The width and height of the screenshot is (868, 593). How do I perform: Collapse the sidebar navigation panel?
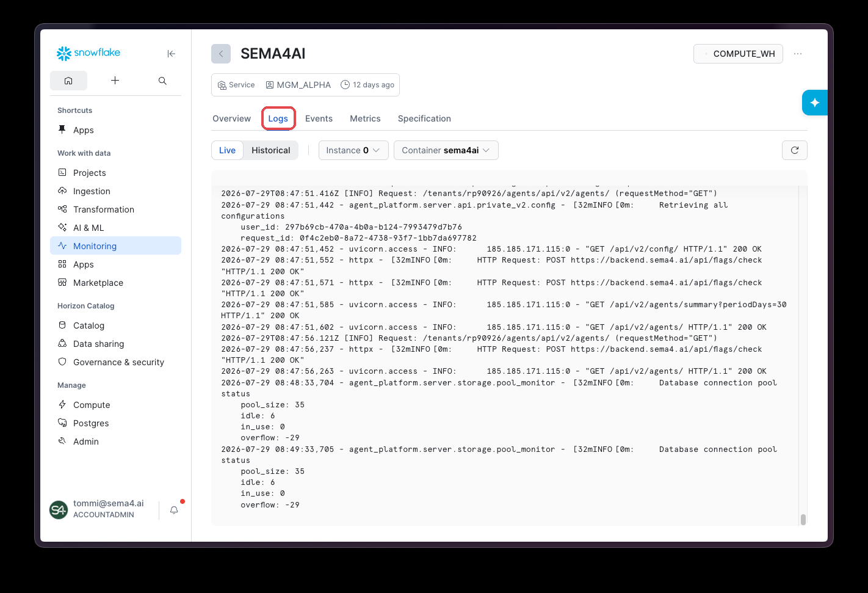pyautogui.click(x=172, y=54)
